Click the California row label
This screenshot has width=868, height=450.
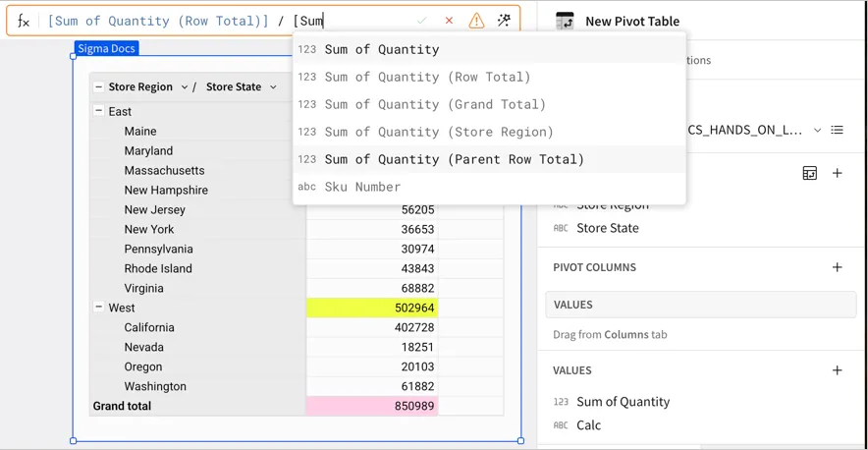(149, 327)
